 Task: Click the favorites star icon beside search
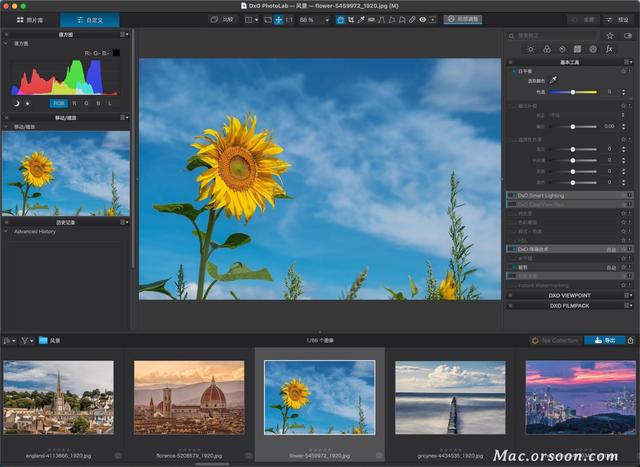[609, 36]
